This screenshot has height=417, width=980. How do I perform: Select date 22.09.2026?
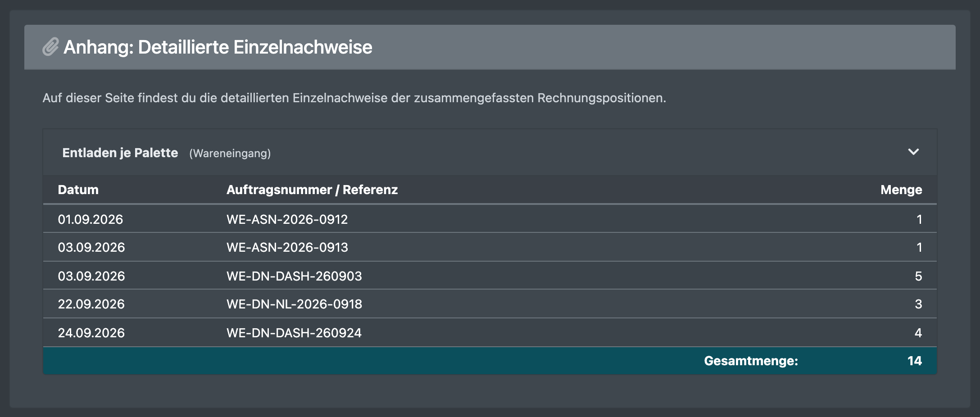click(91, 304)
